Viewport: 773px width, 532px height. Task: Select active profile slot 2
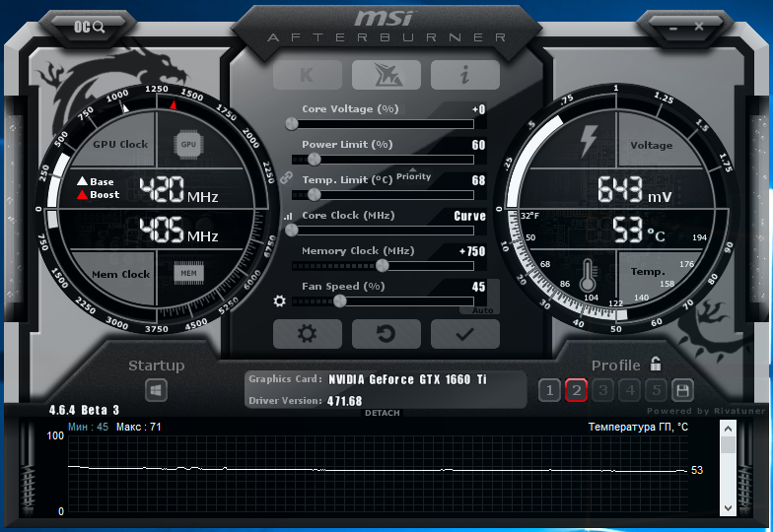(x=576, y=390)
